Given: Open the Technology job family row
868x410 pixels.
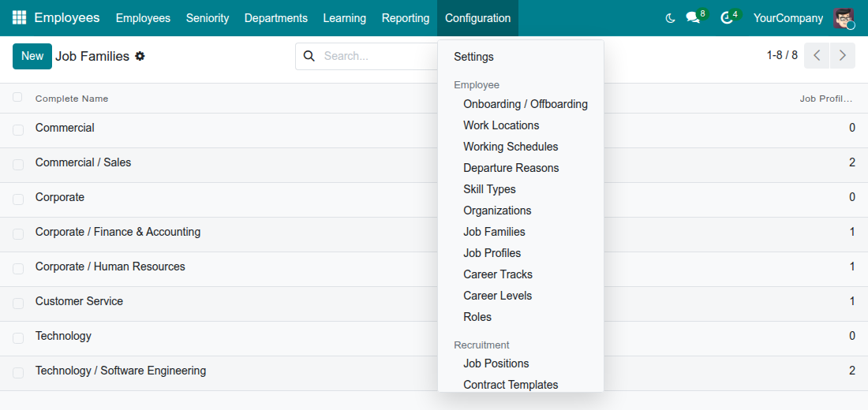Looking at the screenshot, I should pos(434,338).
